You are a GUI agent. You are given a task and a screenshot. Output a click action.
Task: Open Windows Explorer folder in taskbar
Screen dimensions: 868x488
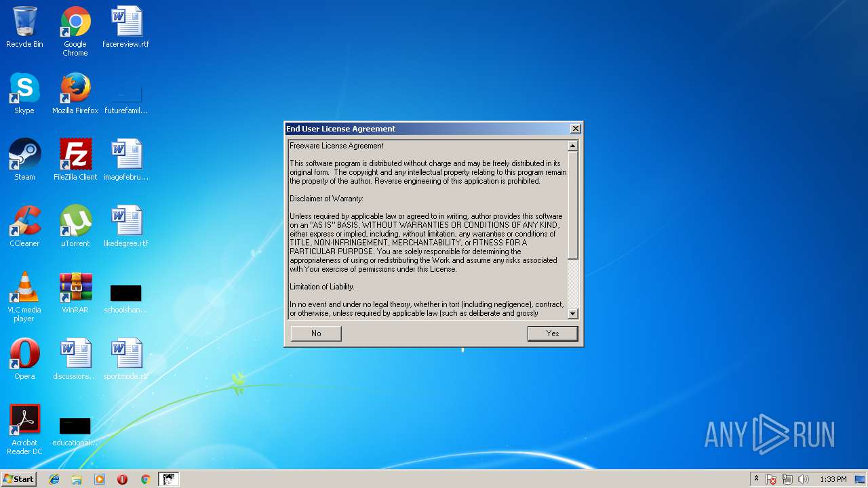77,479
